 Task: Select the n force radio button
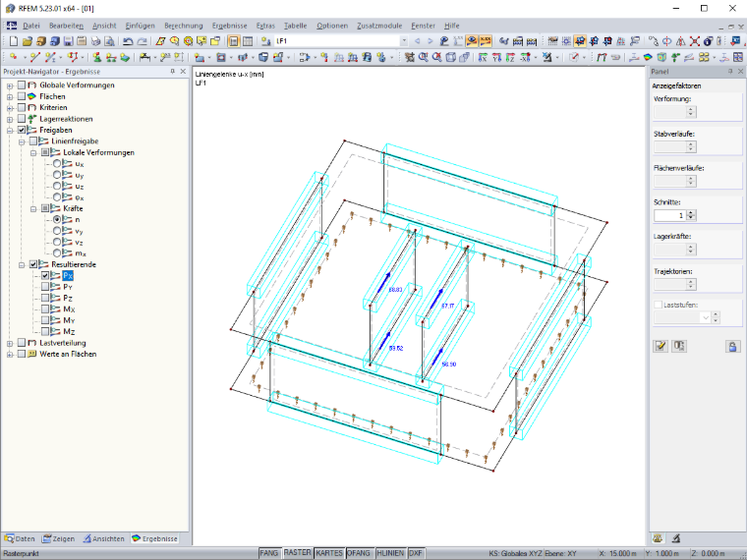pyautogui.click(x=57, y=219)
